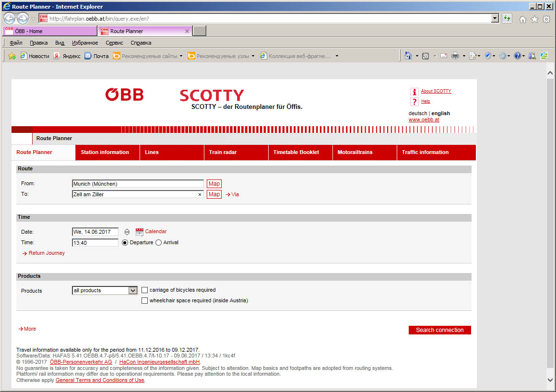Image resolution: width=556 pixels, height=392 pixels.
Task: Open Favorites star icon at top right
Action: click(x=535, y=19)
